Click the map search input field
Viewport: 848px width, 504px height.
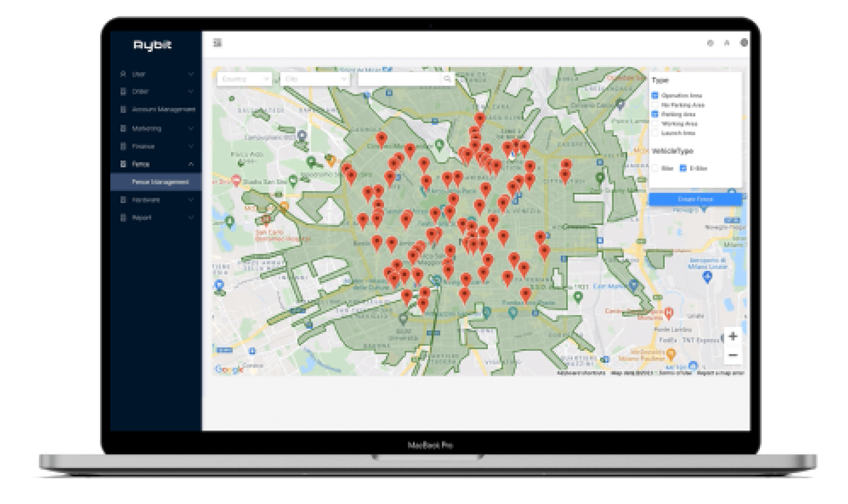[400, 79]
